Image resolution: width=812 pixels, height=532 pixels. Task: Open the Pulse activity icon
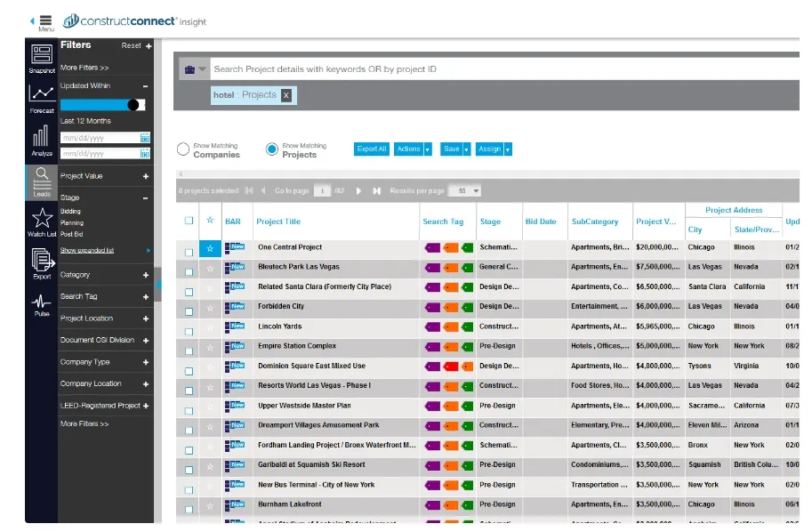pyautogui.click(x=42, y=302)
